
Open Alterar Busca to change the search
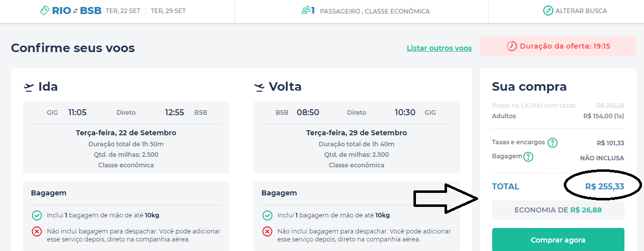[575, 11]
